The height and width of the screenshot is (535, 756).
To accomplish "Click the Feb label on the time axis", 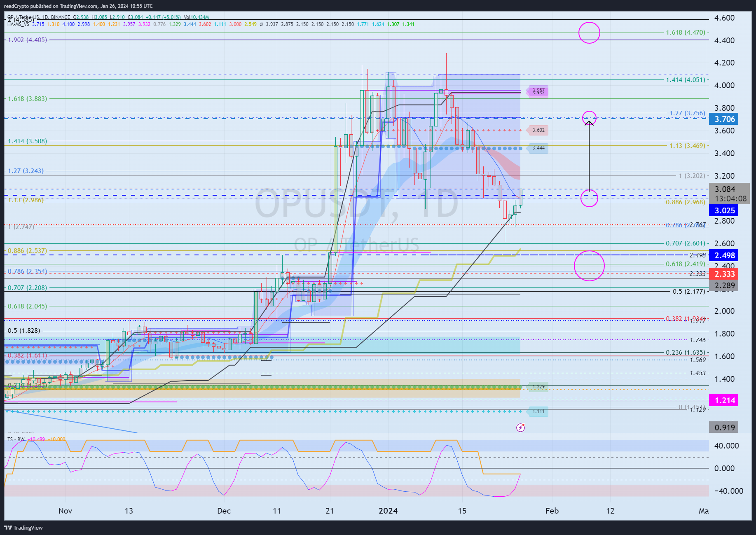I will tap(552, 511).
